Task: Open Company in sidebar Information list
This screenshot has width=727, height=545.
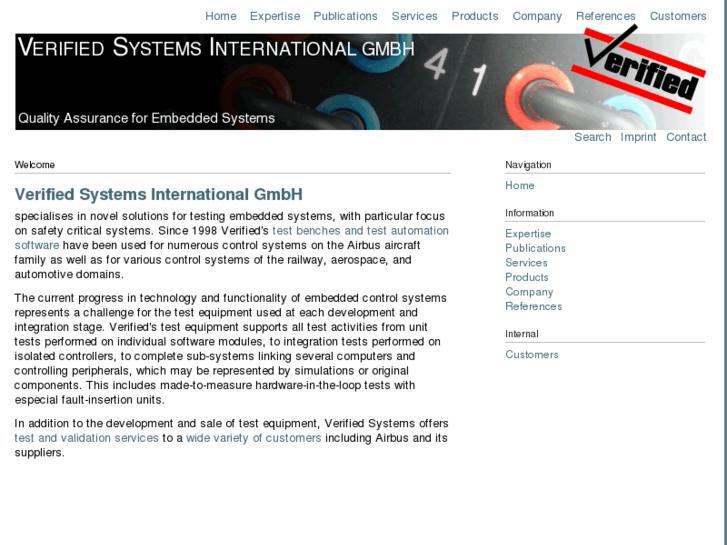Action: [529, 292]
